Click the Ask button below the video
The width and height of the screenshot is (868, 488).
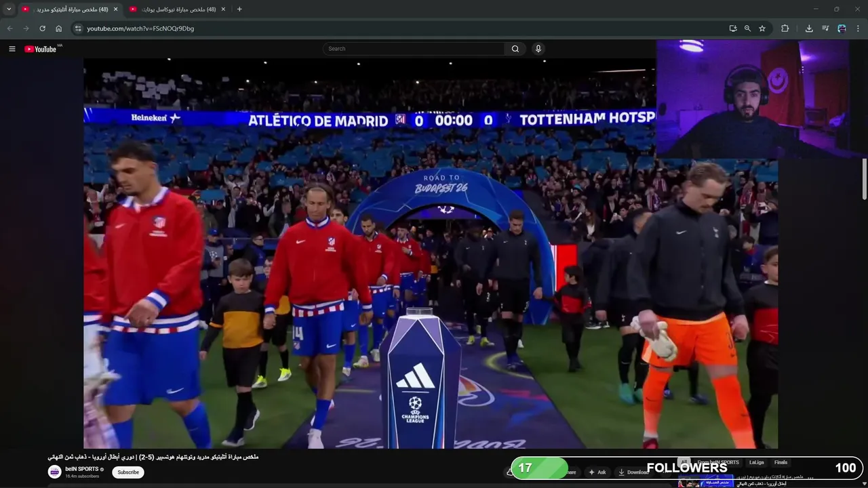[597, 472]
